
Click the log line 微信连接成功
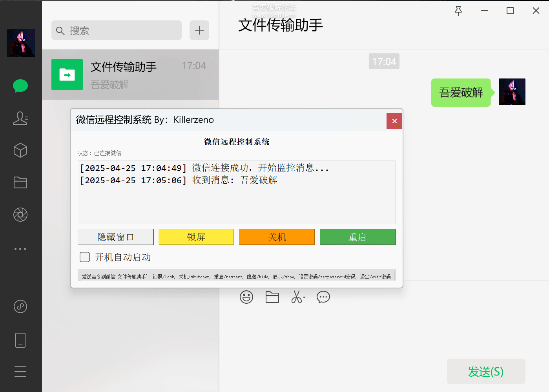pyautogui.click(x=204, y=168)
